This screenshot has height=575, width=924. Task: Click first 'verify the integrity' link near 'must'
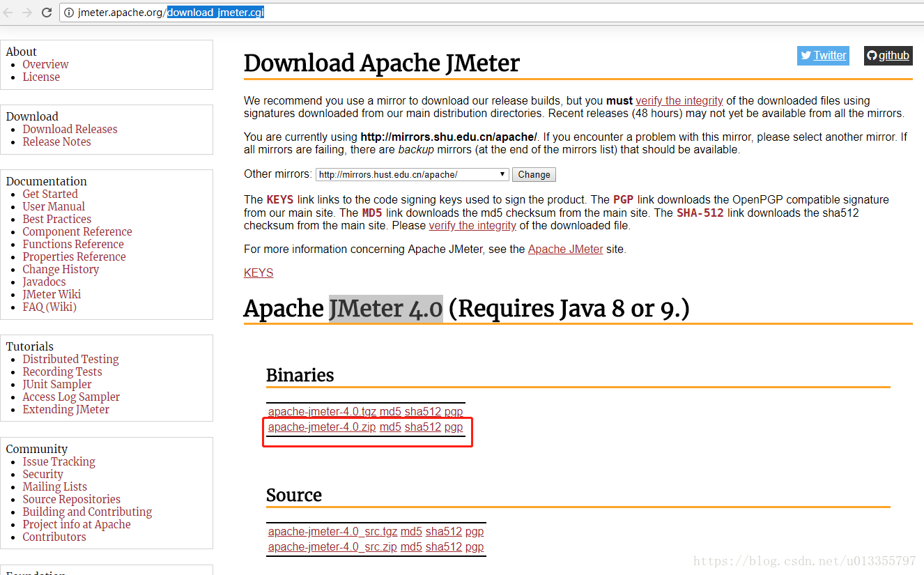coord(679,100)
